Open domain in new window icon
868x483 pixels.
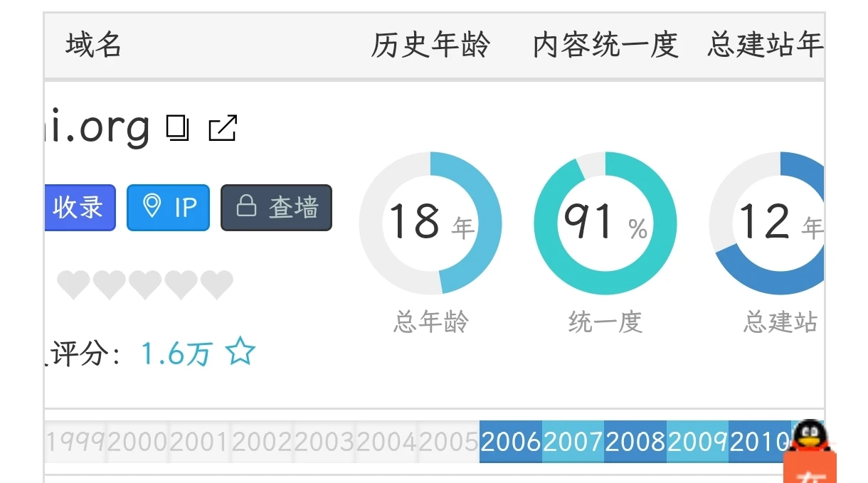point(223,128)
